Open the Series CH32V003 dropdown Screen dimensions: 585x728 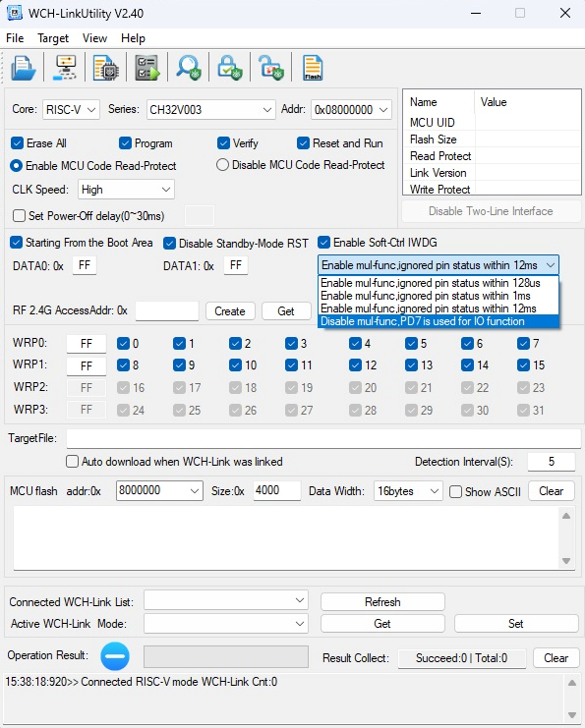click(211, 110)
